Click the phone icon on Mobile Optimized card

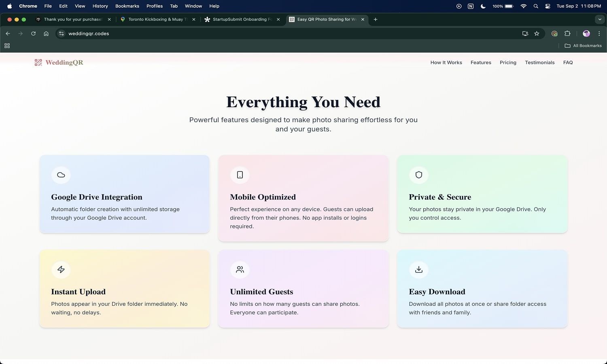240,175
